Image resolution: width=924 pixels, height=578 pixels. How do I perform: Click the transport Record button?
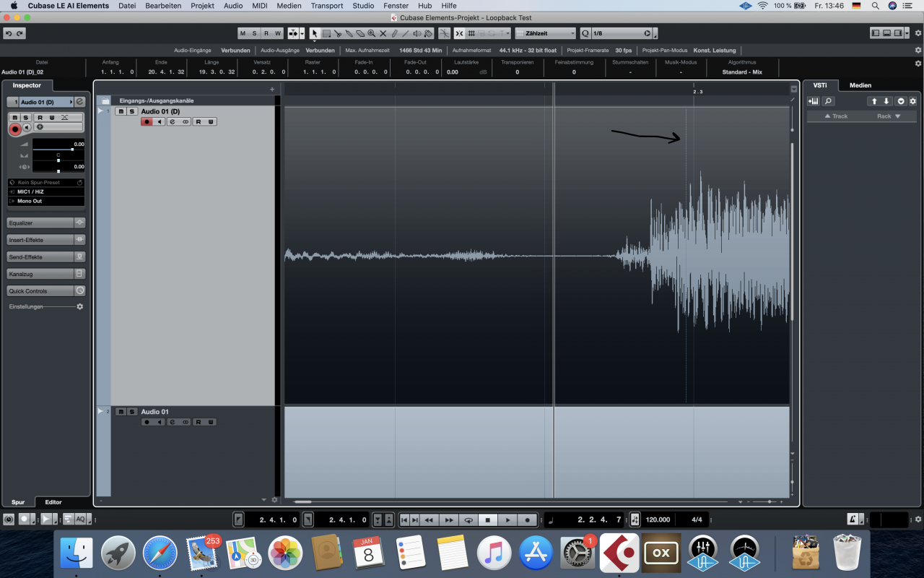click(x=528, y=519)
